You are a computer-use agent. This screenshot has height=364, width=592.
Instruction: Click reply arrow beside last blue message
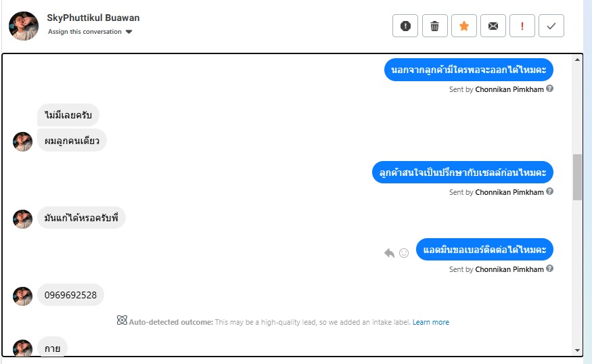[389, 253]
